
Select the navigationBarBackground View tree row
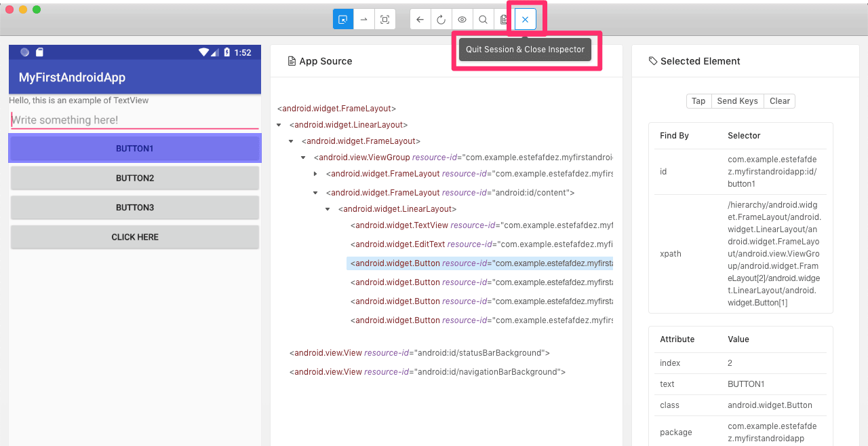[x=427, y=372]
